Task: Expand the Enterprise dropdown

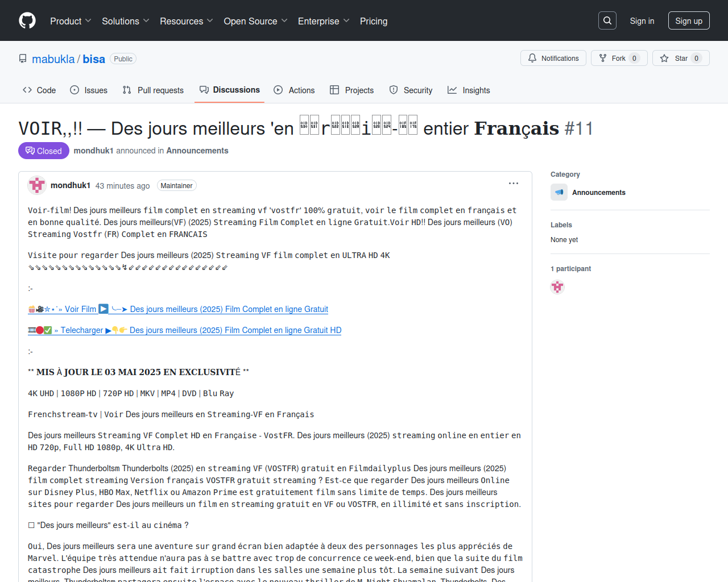Action: (x=324, y=21)
